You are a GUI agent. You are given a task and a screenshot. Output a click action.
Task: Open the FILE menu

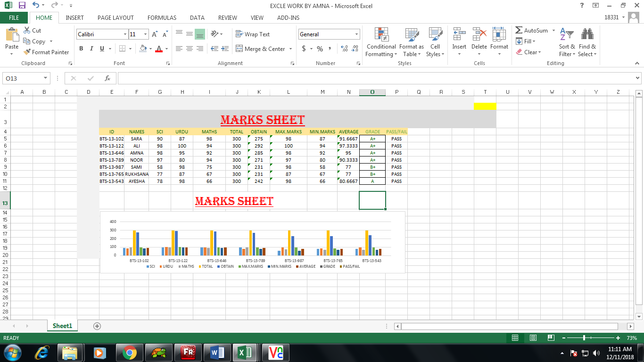pyautogui.click(x=14, y=17)
